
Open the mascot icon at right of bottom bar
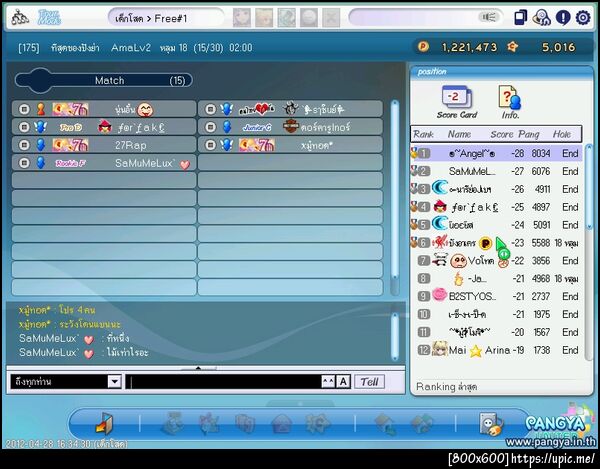coord(491,424)
